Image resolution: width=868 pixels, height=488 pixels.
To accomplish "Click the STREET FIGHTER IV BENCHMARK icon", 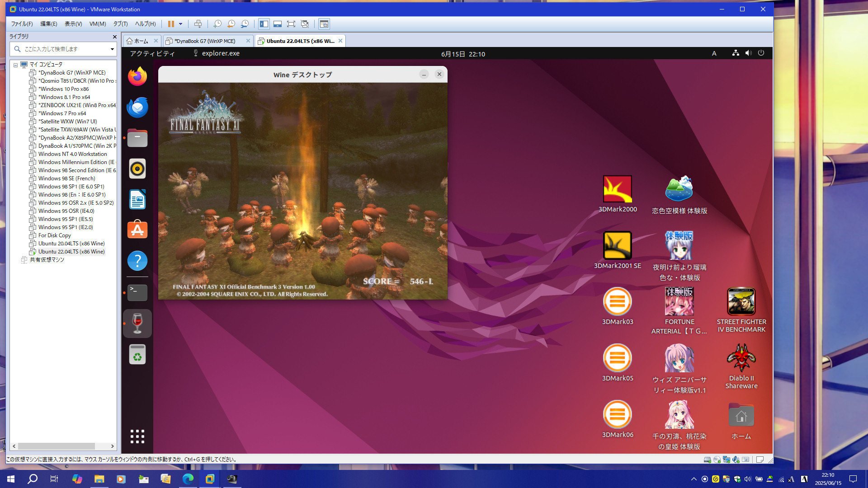I will (x=741, y=310).
